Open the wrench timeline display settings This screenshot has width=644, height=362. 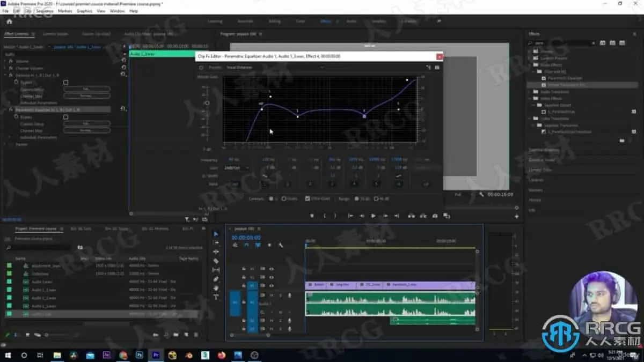[x=280, y=245]
